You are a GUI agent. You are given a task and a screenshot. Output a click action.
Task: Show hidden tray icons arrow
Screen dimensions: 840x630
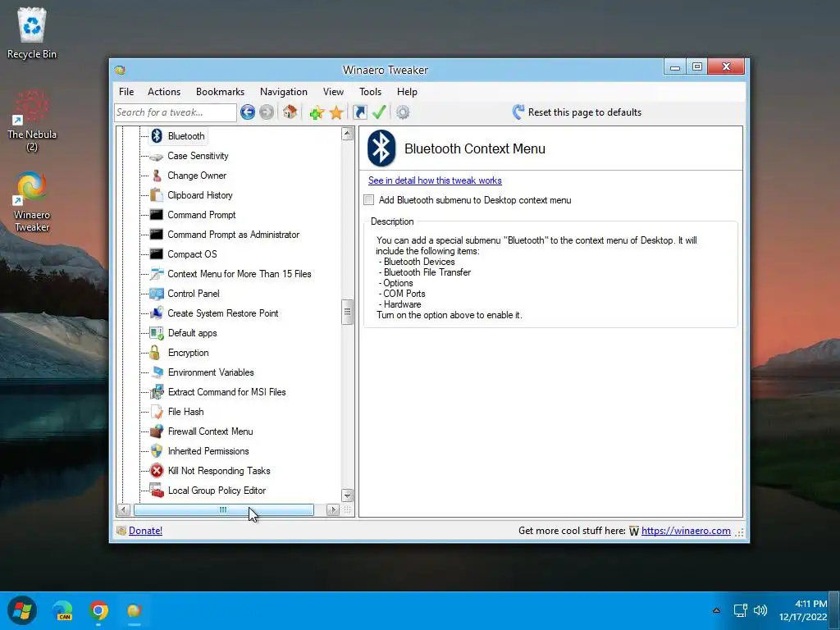[716, 610]
